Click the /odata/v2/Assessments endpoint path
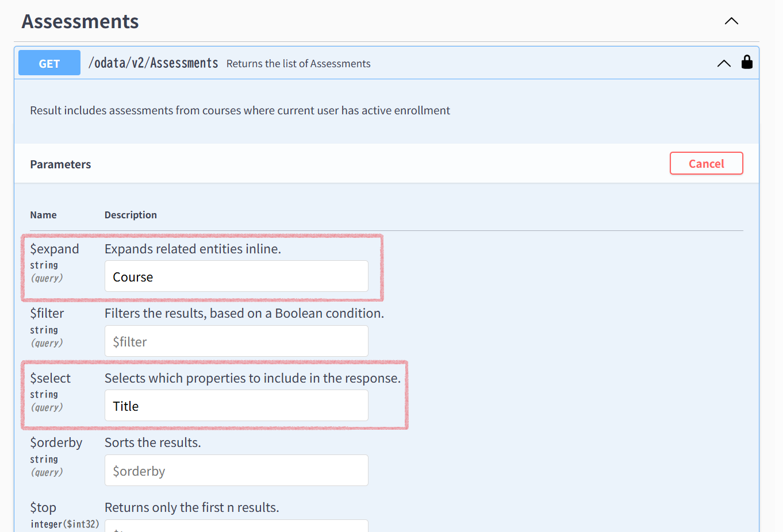Viewport: 783px width, 532px height. (x=153, y=63)
